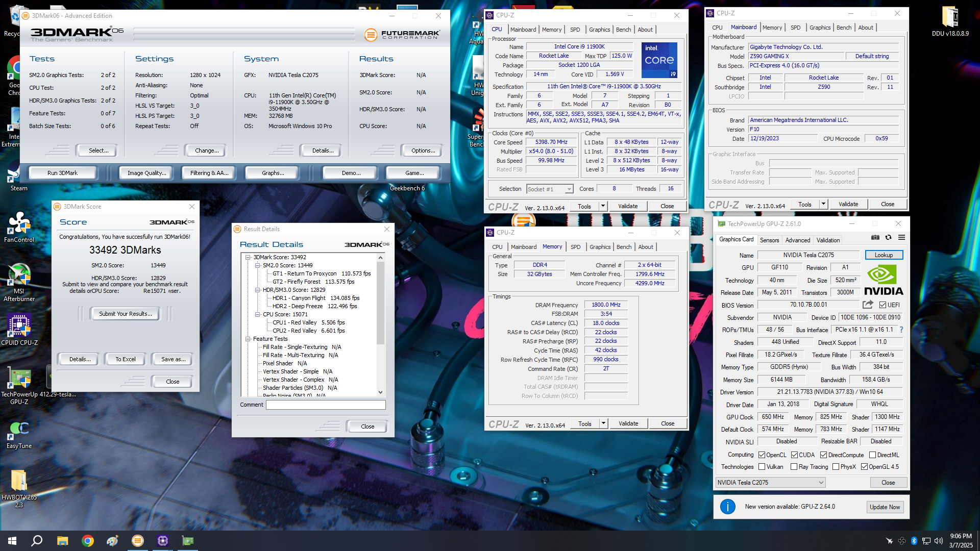Click Bus Interface question mark in GPU-Z
Viewport: 980px width, 551px height.
(x=901, y=330)
